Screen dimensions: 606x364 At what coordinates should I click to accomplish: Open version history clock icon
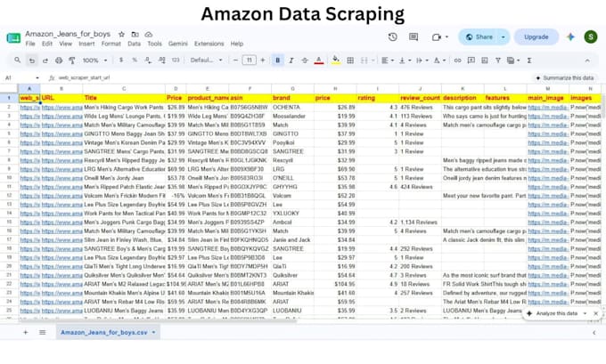pyautogui.click(x=393, y=37)
